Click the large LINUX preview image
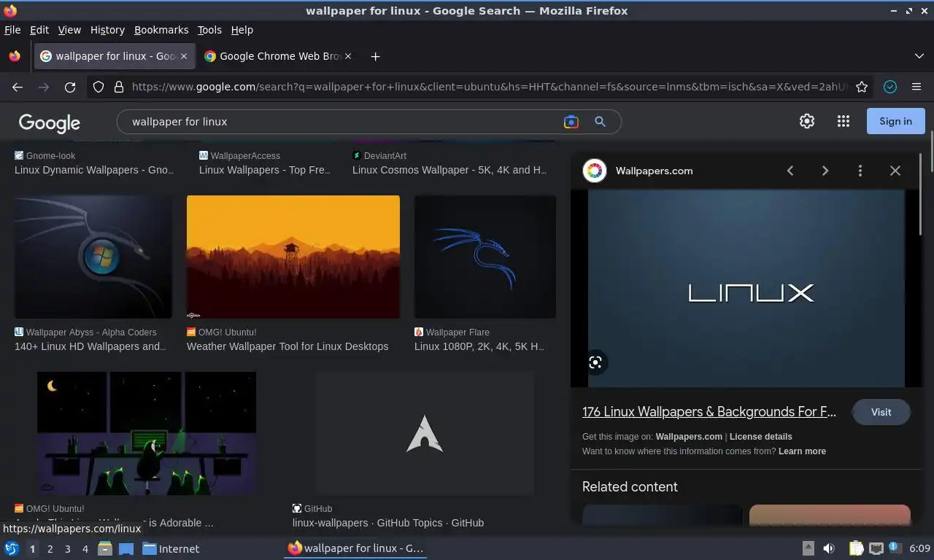The image size is (934, 560). pyautogui.click(x=746, y=289)
